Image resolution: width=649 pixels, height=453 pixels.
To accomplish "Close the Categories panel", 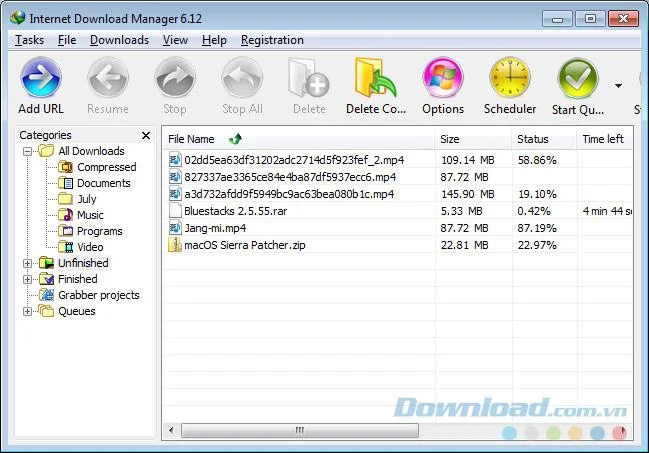I will 146,135.
